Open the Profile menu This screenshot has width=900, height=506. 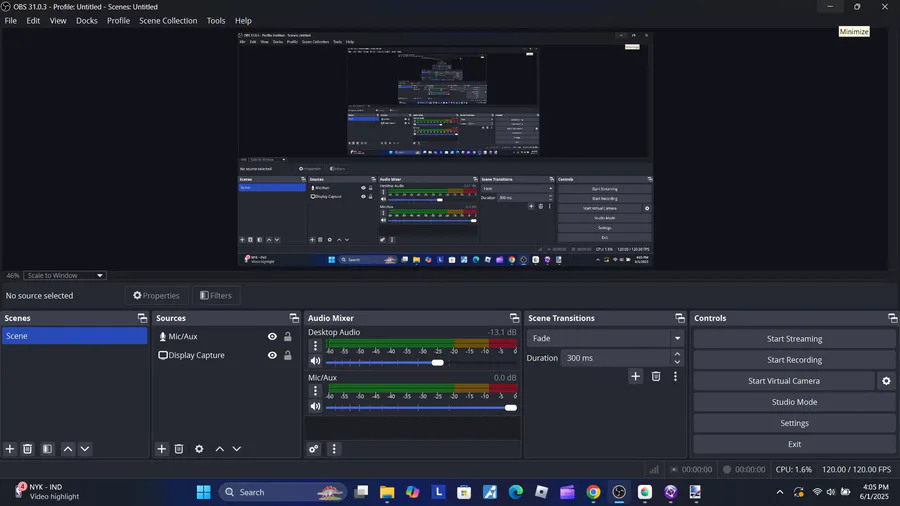(x=118, y=21)
